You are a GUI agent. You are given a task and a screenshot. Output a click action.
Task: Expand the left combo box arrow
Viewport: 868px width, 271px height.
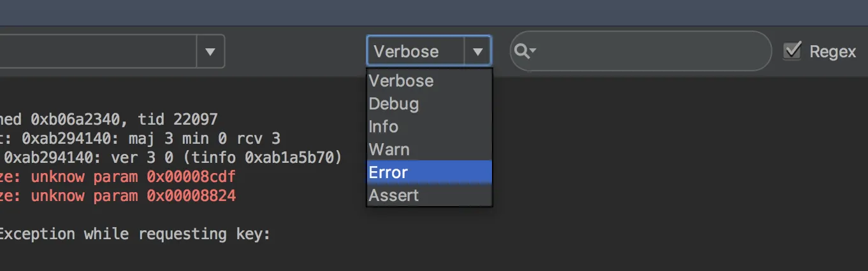tap(210, 52)
